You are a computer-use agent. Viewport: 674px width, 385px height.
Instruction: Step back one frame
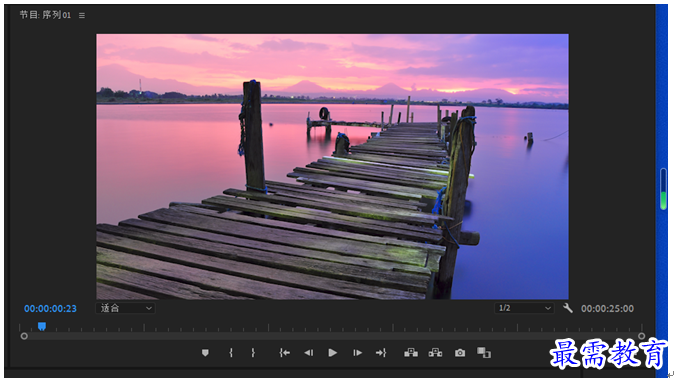309,353
